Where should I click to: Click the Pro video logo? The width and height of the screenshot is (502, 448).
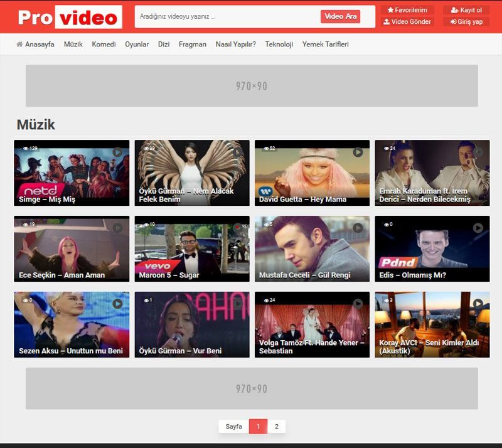pyautogui.click(x=70, y=17)
